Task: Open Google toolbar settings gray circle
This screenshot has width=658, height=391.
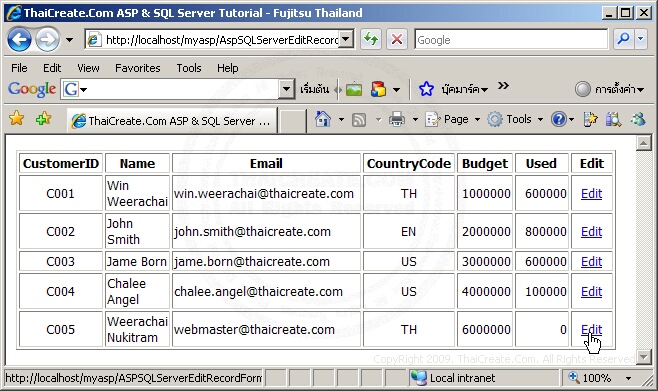Action: point(582,89)
